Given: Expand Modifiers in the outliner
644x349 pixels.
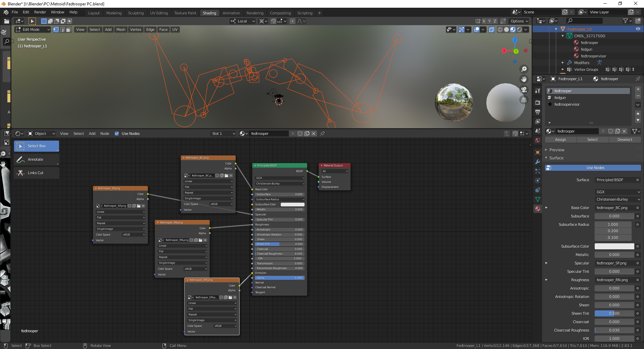Looking at the screenshot, I should click(x=563, y=63).
